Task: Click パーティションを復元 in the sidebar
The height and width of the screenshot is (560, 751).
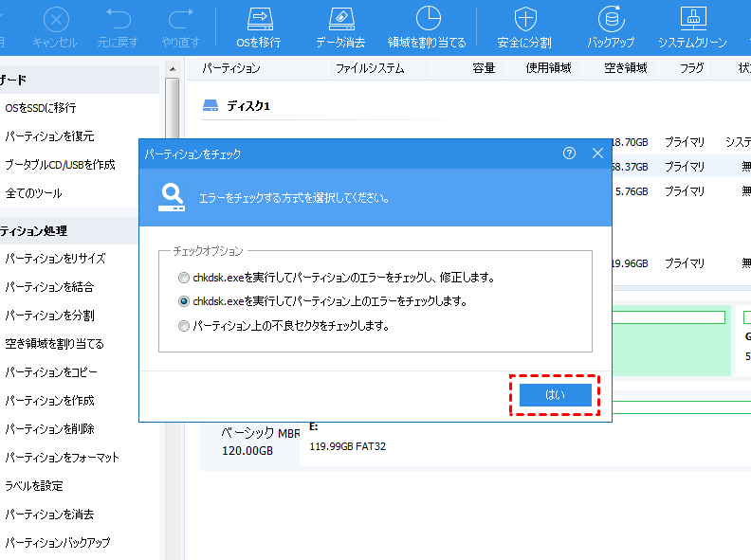Action: [x=49, y=136]
